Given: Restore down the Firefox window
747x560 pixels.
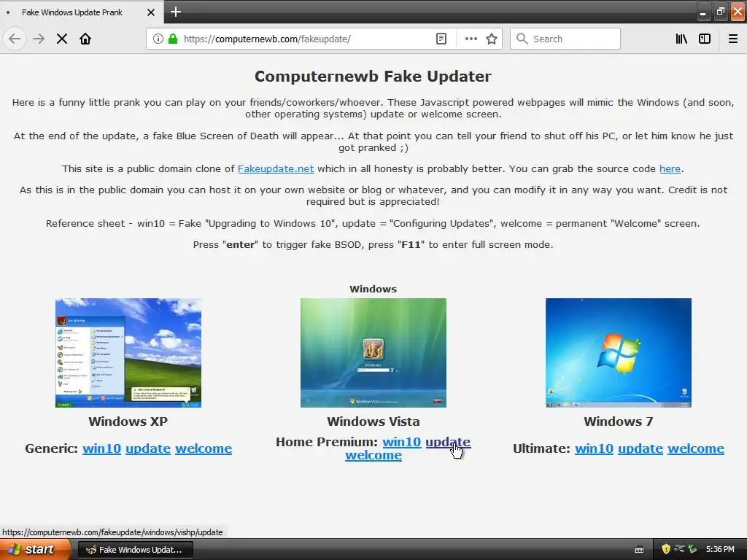Looking at the screenshot, I should coord(721,12).
